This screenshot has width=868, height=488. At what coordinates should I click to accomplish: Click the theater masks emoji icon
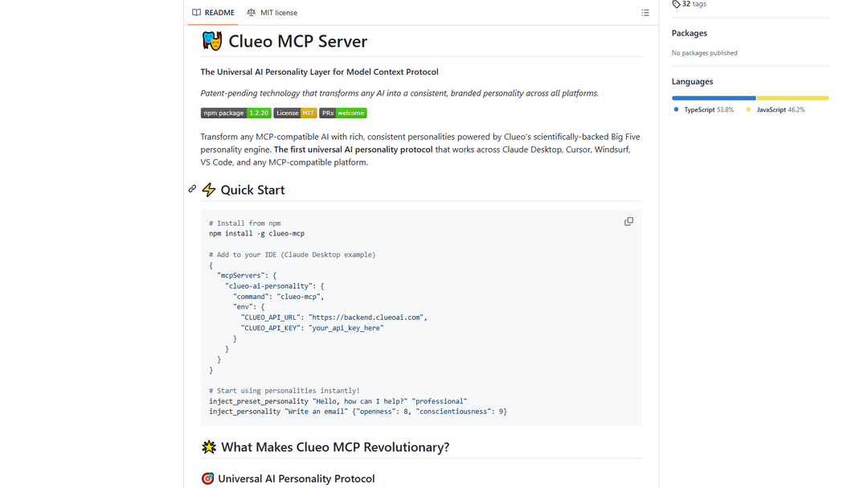point(211,41)
